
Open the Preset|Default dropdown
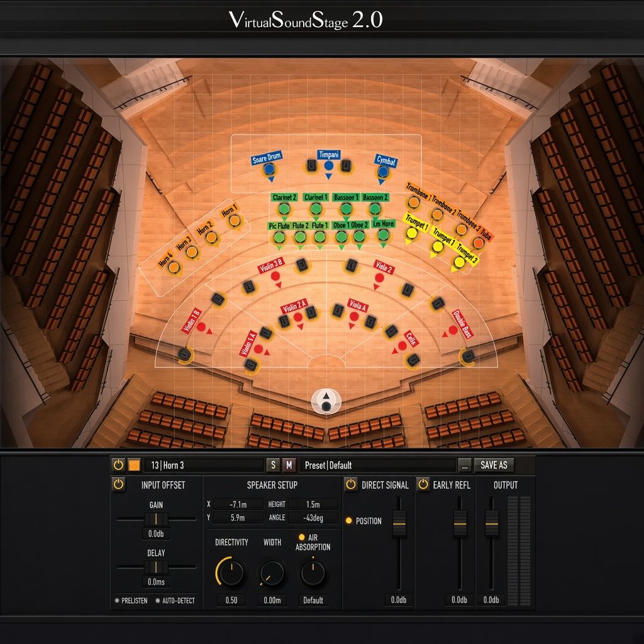(378, 465)
